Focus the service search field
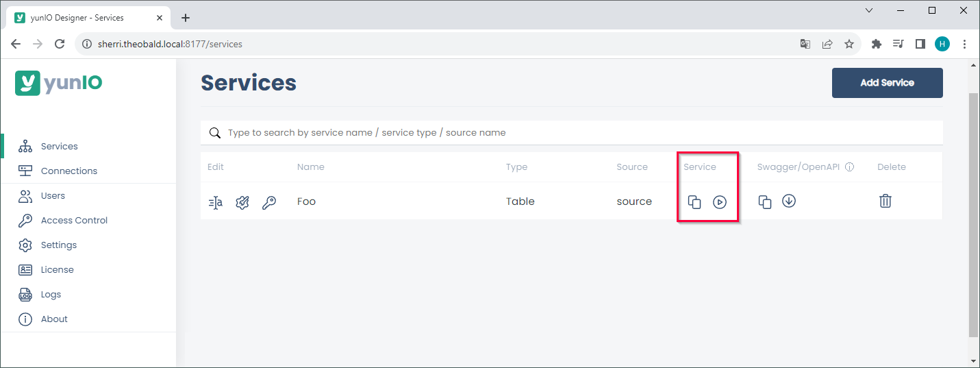The width and height of the screenshot is (980, 368). coord(571,132)
